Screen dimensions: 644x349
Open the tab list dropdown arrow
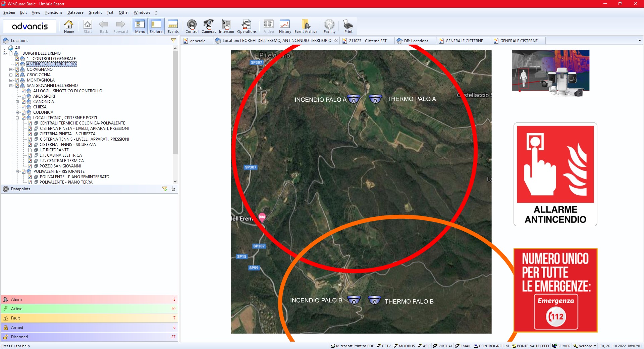tap(639, 41)
